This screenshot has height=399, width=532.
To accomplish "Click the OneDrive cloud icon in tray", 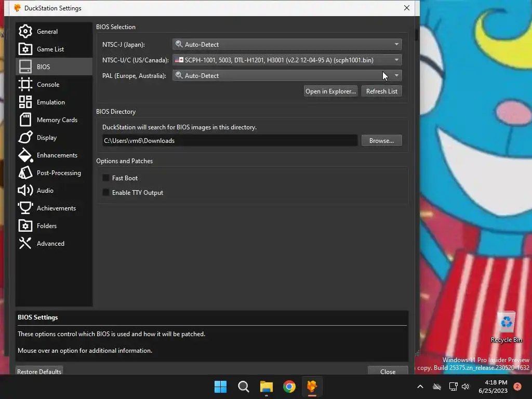I will tap(437, 387).
